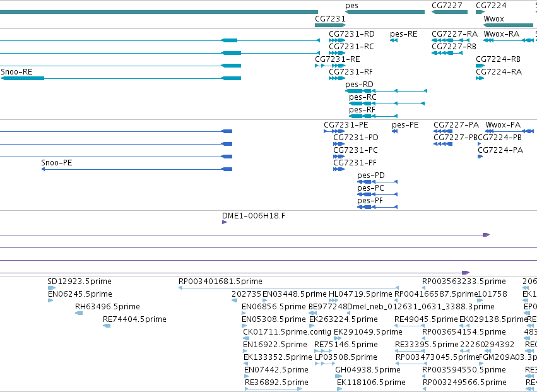
Task: Select transcript label CG7227-RB
Action: point(454,47)
